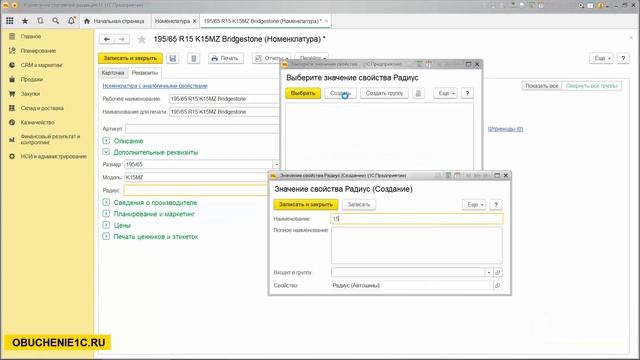Open help in Значение свойства Радиус (Создание) window
The height and width of the screenshot is (360, 640).
coord(496,204)
